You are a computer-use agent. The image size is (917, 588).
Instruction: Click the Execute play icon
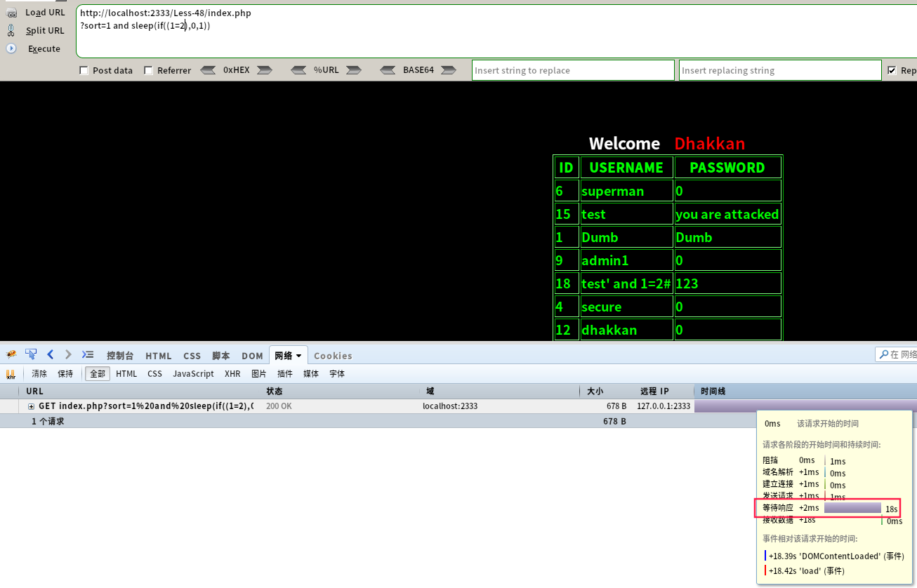pyautogui.click(x=11, y=48)
